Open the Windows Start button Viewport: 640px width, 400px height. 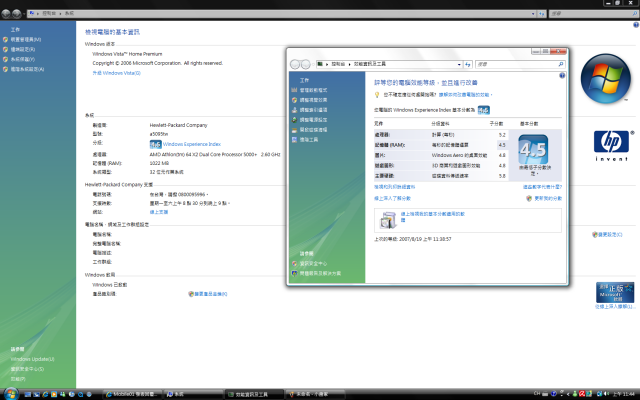pyautogui.click(x=11, y=394)
